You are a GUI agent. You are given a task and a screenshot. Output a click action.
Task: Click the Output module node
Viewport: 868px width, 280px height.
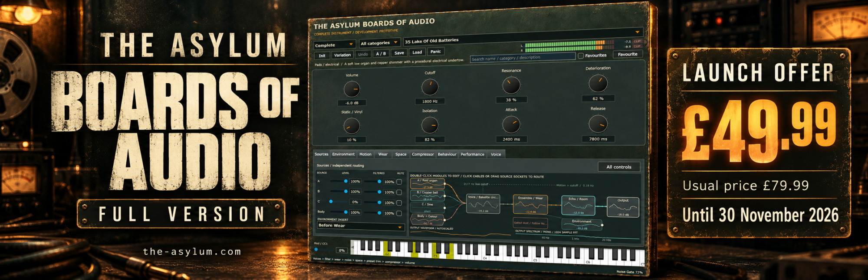(623, 207)
